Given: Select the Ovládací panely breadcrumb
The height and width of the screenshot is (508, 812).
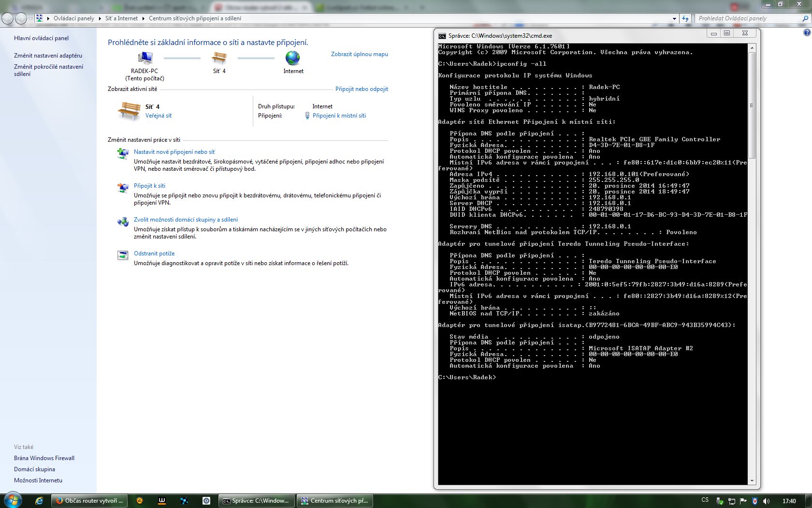Looking at the screenshot, I should [73, 18].
